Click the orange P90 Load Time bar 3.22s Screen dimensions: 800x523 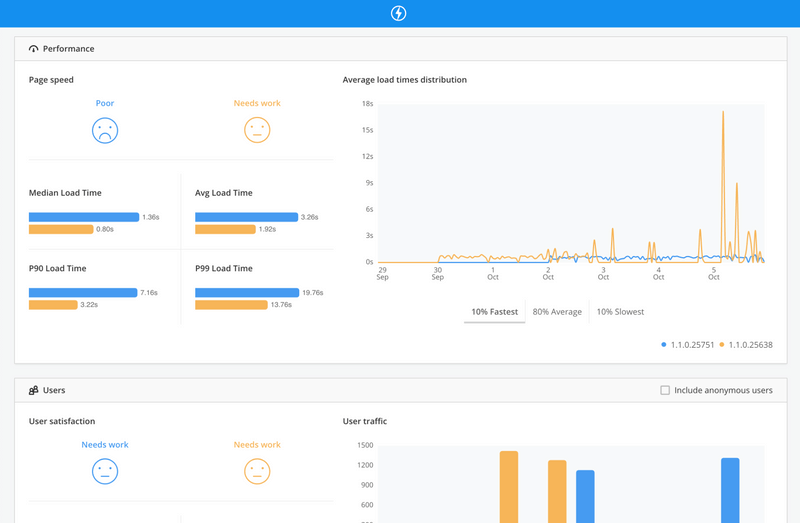53,305
